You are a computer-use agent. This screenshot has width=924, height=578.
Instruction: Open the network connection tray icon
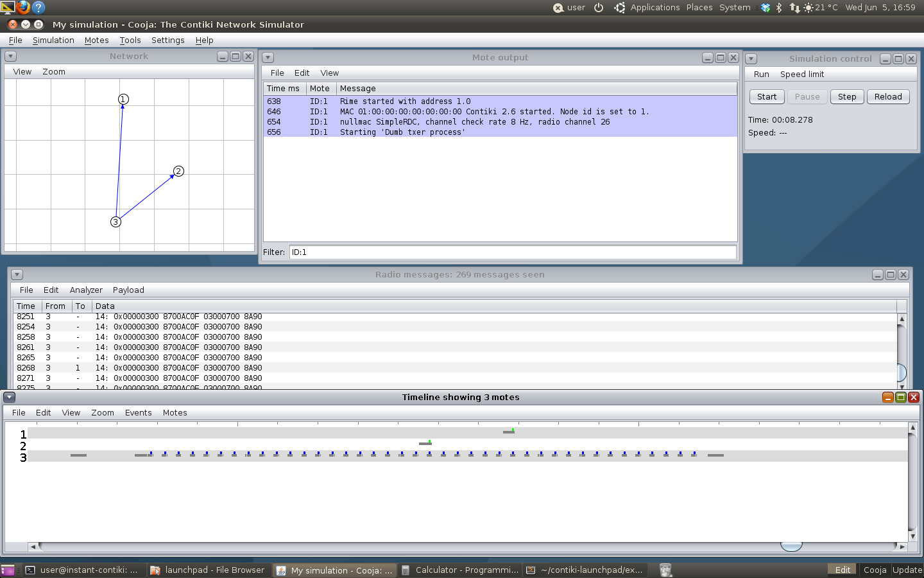[x=794, y=8]
